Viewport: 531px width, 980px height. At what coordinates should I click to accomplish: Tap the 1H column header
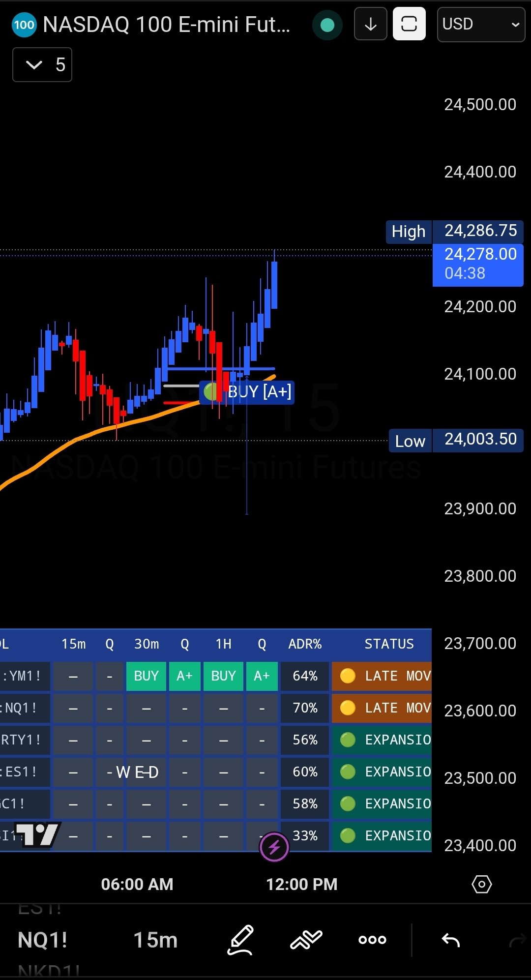coord(223,644)
